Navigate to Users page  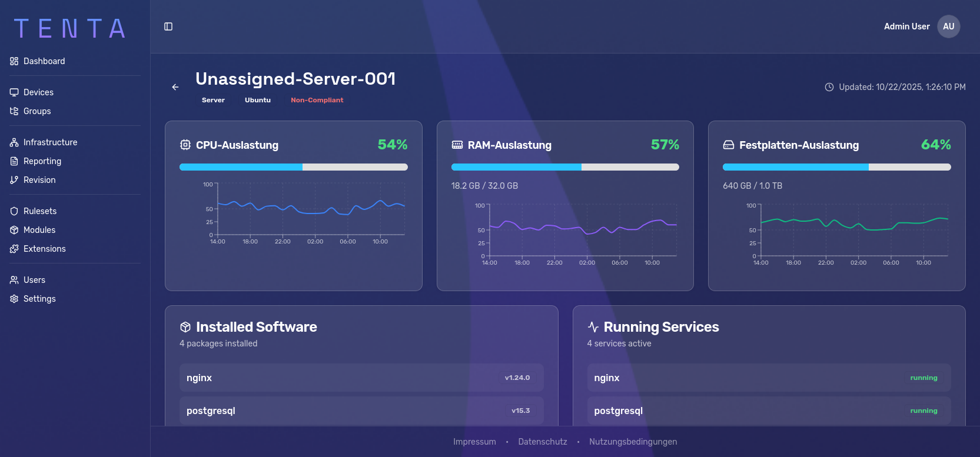pyautogui.click(x=34, y=280)
